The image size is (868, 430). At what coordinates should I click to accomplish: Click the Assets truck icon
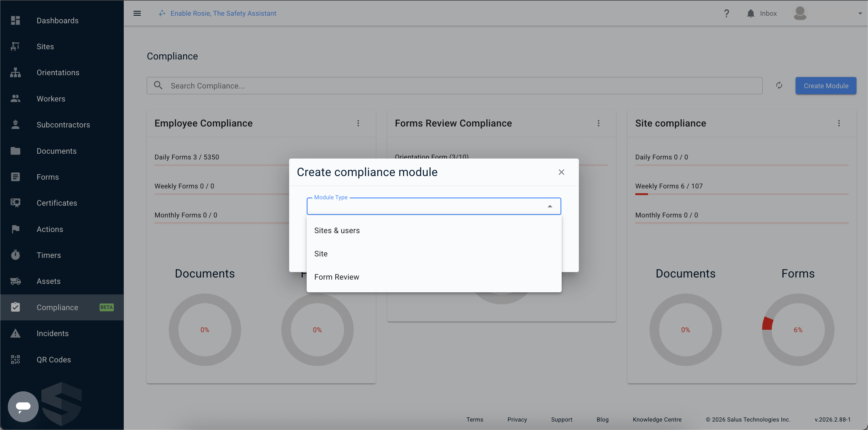[x=15, y=281]
